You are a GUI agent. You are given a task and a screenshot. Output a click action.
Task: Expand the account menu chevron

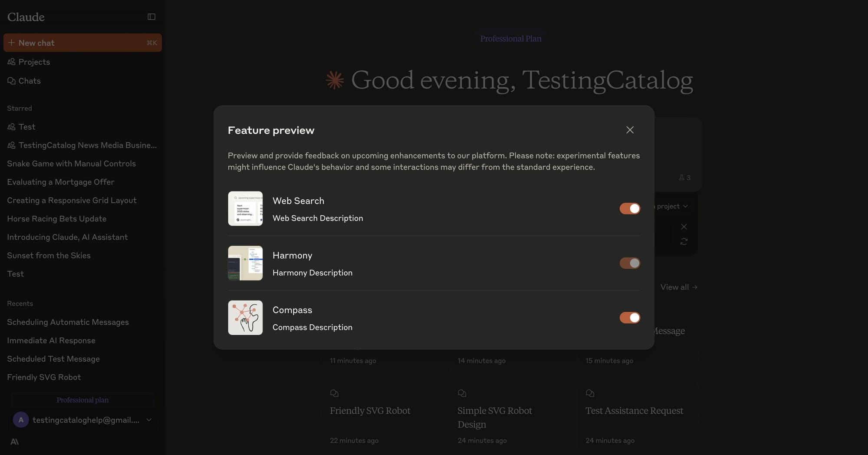pos(149,420)
